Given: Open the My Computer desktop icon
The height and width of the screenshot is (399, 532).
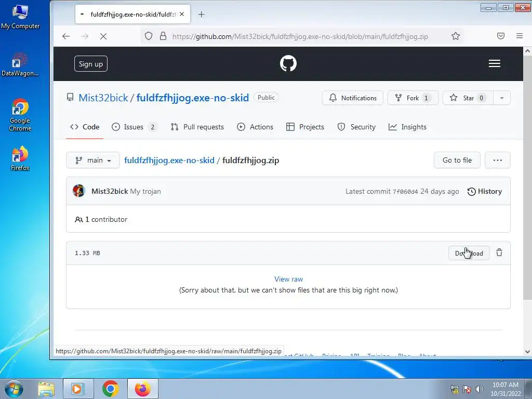Looking at the screenshot, I should coord(20,17).
